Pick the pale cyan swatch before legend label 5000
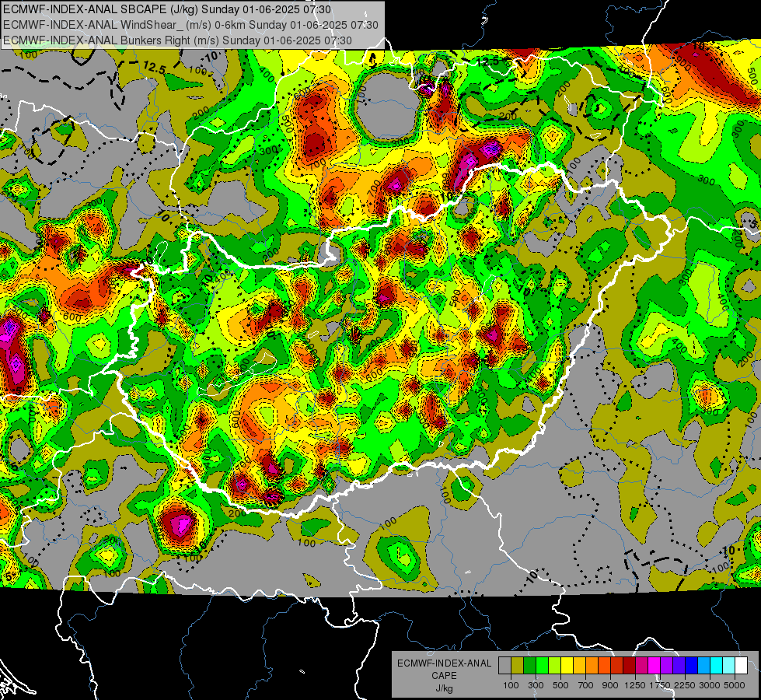This screenshot has height=700, width=761. point(729,666)
